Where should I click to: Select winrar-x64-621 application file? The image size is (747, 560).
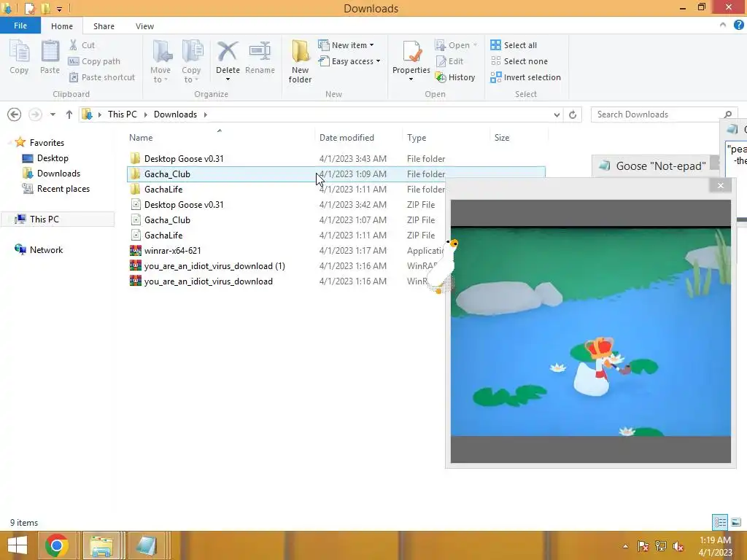172,251
